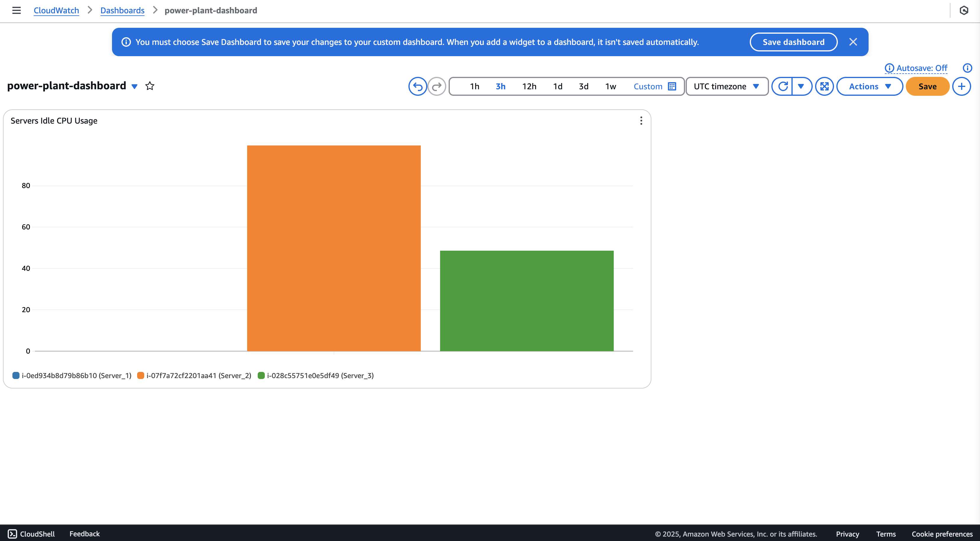Open Servers Idle CPU Usage widget menu
The height and width of the screenshot is (541, 980).
coord(641,121)
